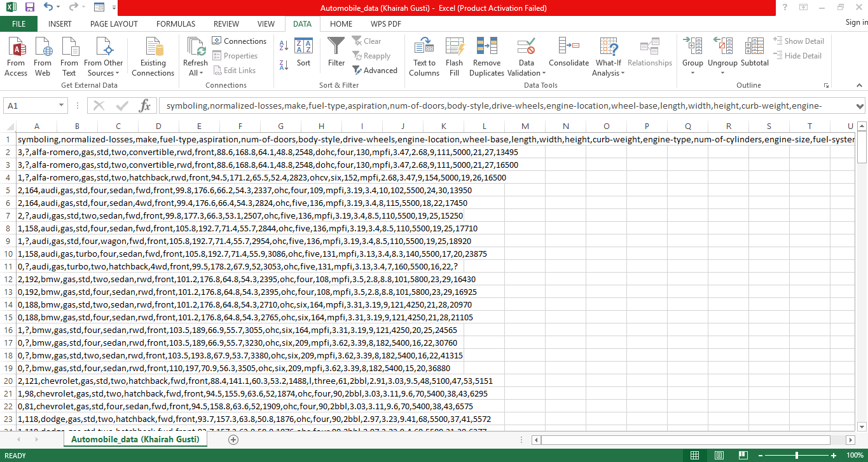Click the Ungroup icon

[722, 47]
